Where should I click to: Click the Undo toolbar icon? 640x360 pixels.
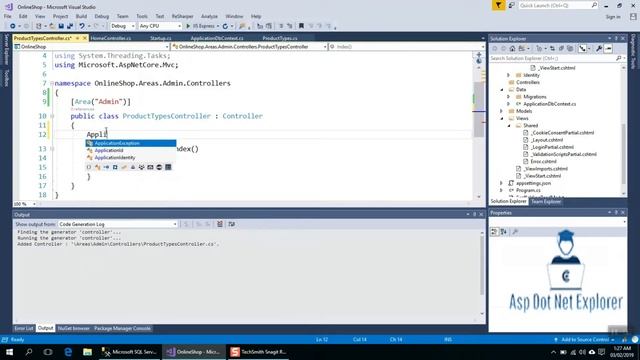pos(82,26)
